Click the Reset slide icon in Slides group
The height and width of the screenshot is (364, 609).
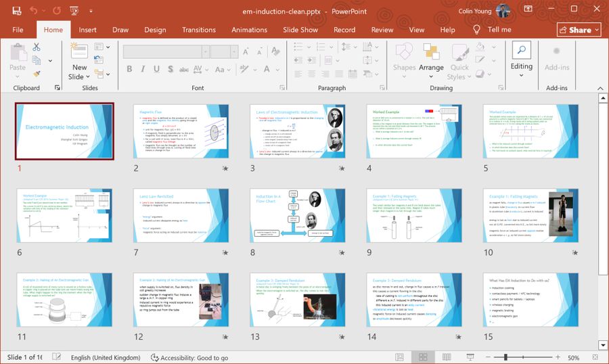pos(99,61)
